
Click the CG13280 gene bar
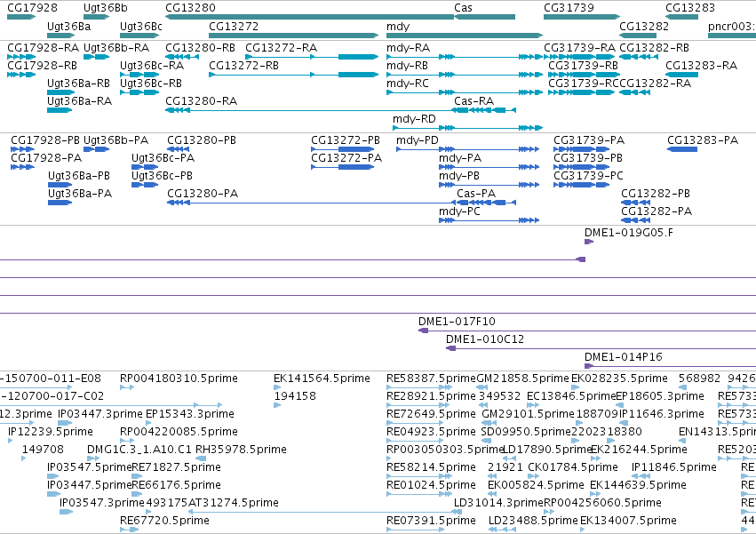[x=309, y=17]
